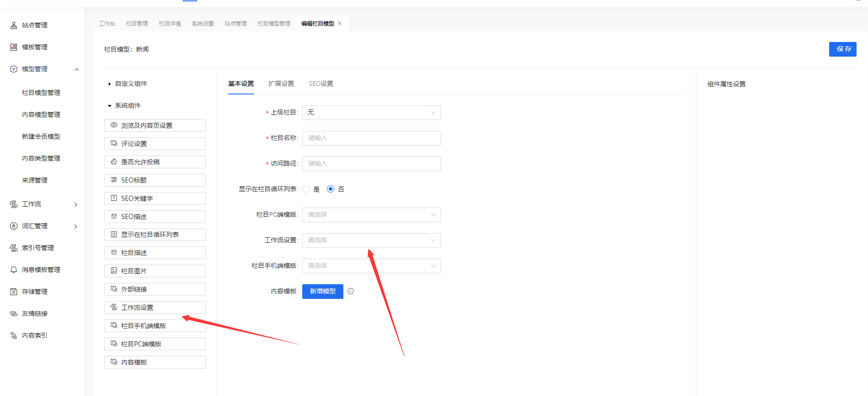The width and height of the screenshot is (868, 396).
Task: Click the eye icon beside 浏览及内容页设置
Action: [114, 125]
